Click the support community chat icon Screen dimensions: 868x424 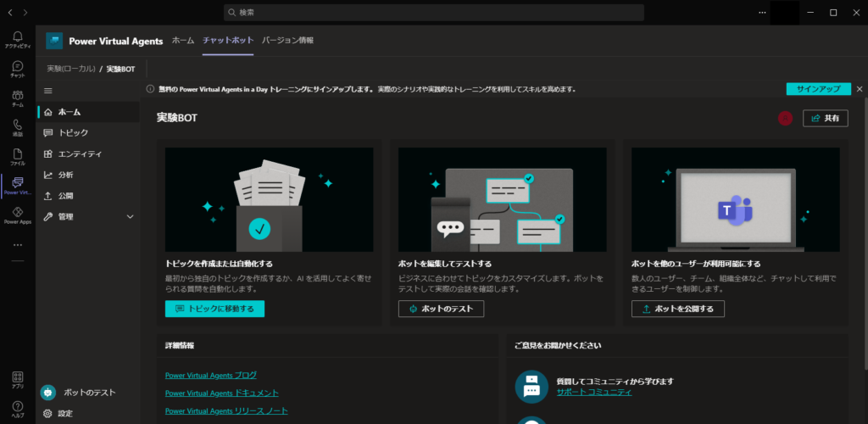531,386
